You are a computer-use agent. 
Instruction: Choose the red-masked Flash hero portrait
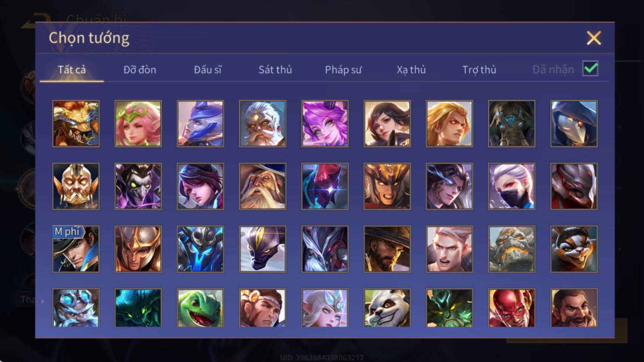click(x=512, y=308)
